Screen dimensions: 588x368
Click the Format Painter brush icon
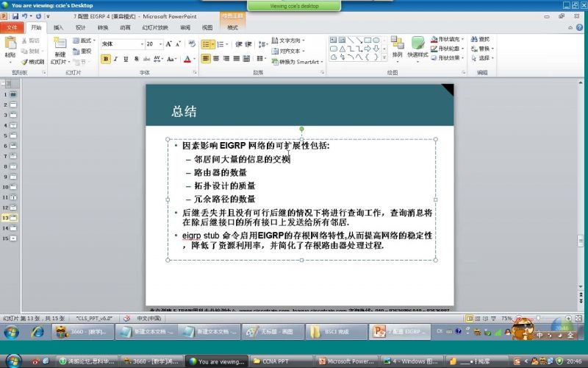25,62
